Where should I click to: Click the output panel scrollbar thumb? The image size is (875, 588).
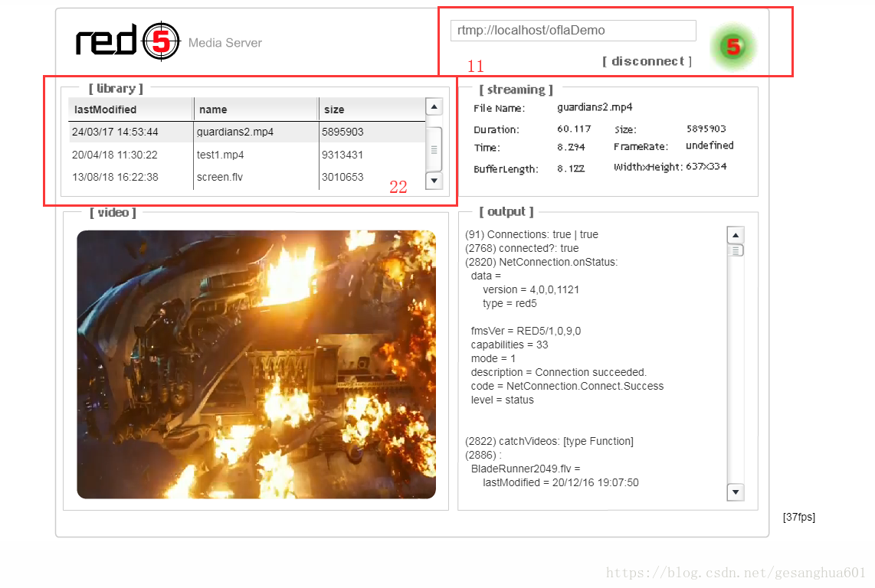pyautogui.click(x=736, y=250)
